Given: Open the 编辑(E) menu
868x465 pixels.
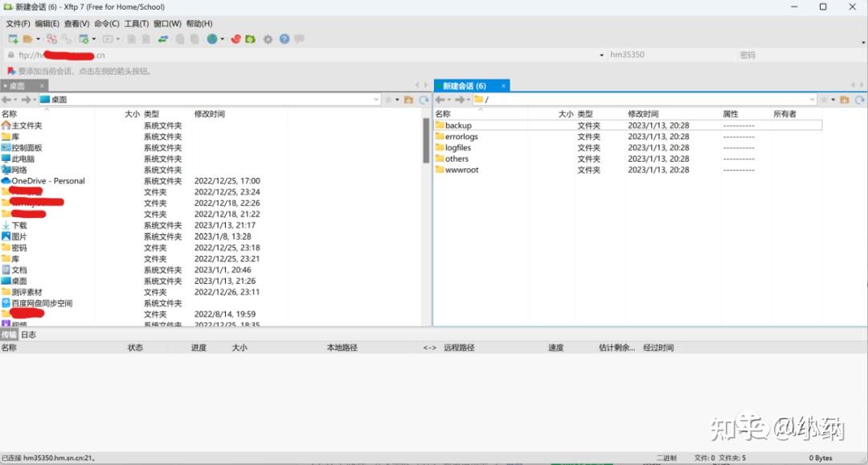Looking at the screenshot, I should 47,23.
